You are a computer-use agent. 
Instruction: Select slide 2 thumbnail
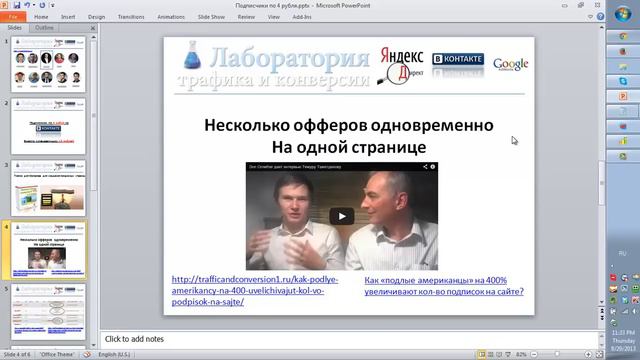click(48, 126)
